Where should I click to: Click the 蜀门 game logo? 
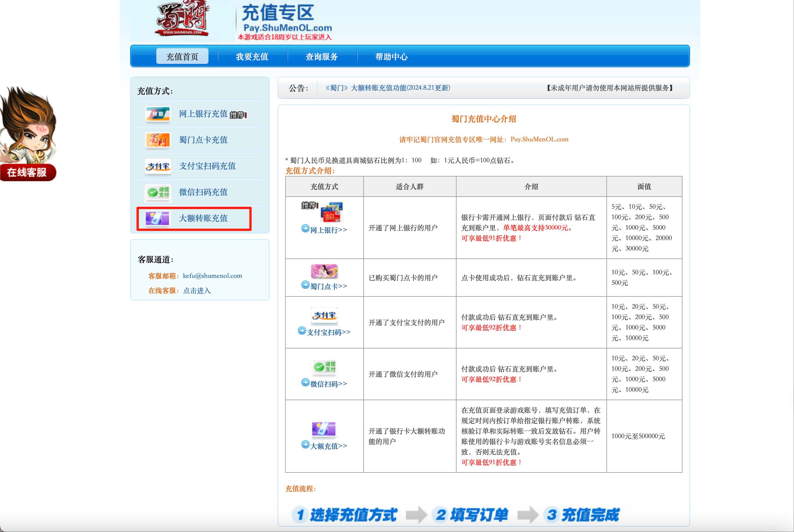182,18
